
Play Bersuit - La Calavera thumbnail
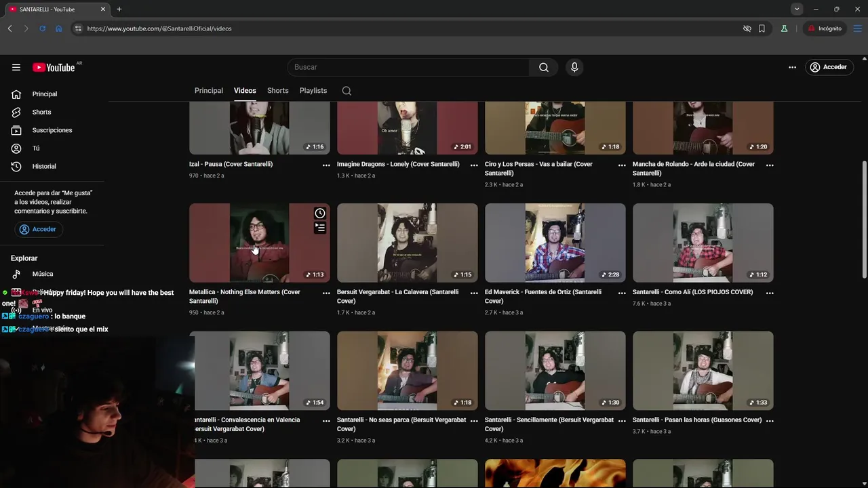(x=408, y=243)
